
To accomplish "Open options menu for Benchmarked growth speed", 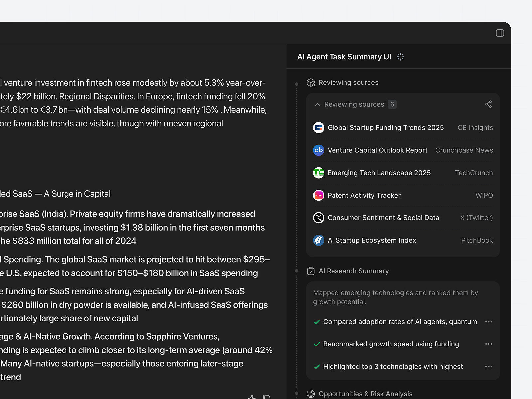I will pyautogui.click(x=489, y=344).
